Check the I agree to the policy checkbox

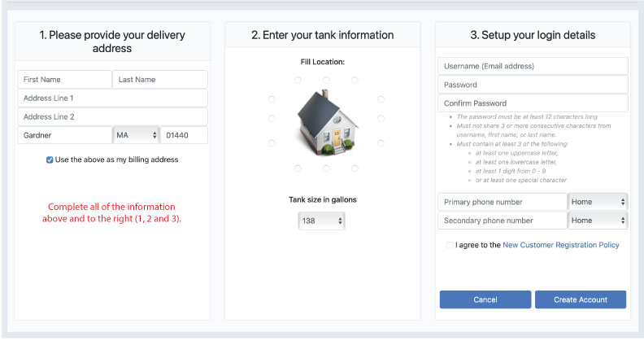(450, 245)
